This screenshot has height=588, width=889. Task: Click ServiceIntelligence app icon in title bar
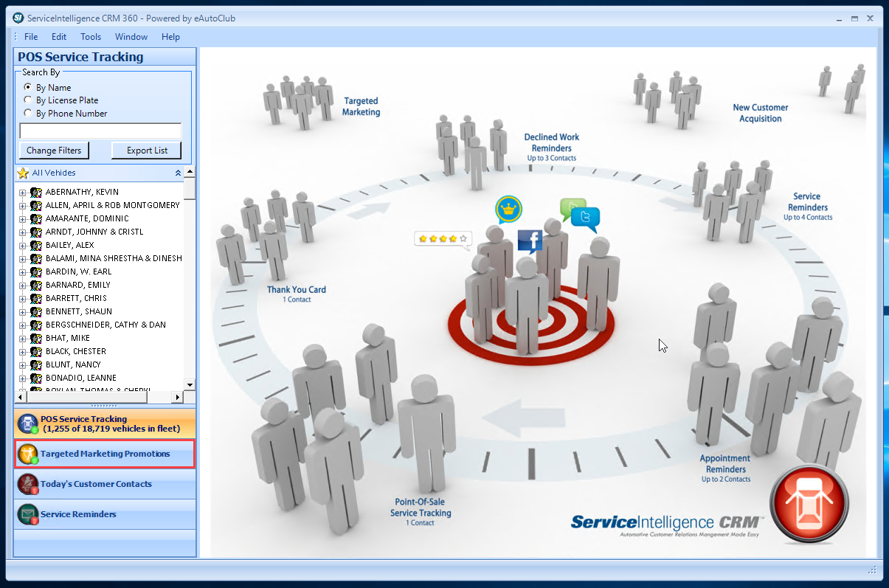[x=18, y=18]
